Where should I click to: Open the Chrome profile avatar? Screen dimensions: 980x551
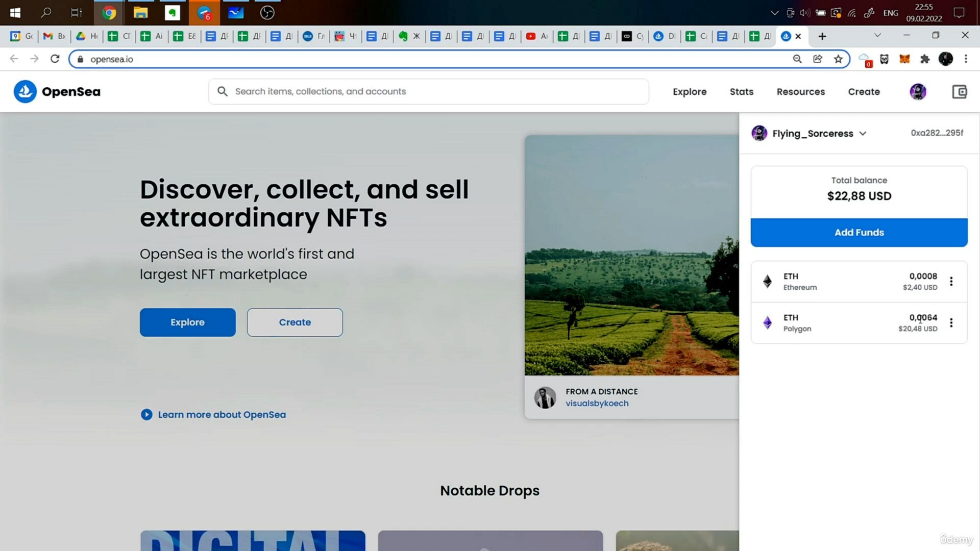pyautogui.click(x=946, y=59)
